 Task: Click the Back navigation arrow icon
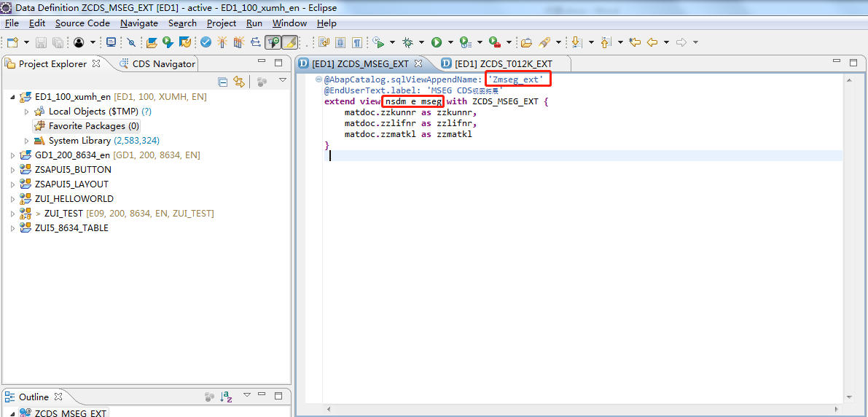[652, 42]
